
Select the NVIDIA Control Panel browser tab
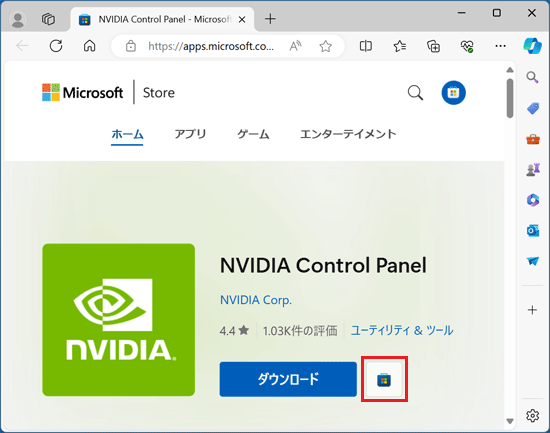coord(162,19)
